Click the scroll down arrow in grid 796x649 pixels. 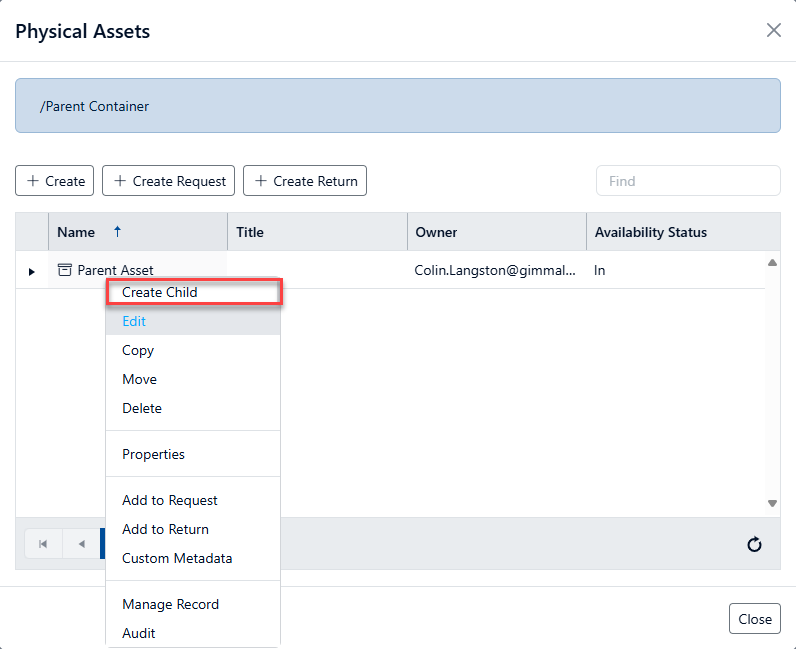(772, 503)
